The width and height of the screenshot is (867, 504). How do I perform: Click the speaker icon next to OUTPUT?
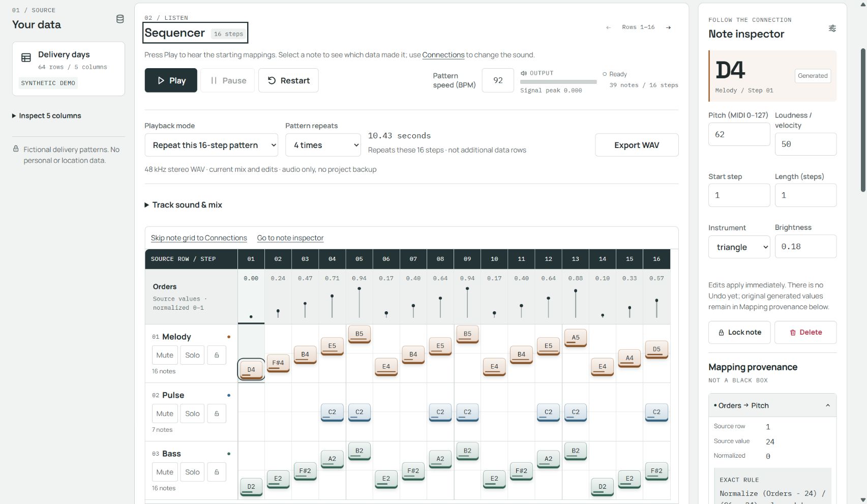523,73
